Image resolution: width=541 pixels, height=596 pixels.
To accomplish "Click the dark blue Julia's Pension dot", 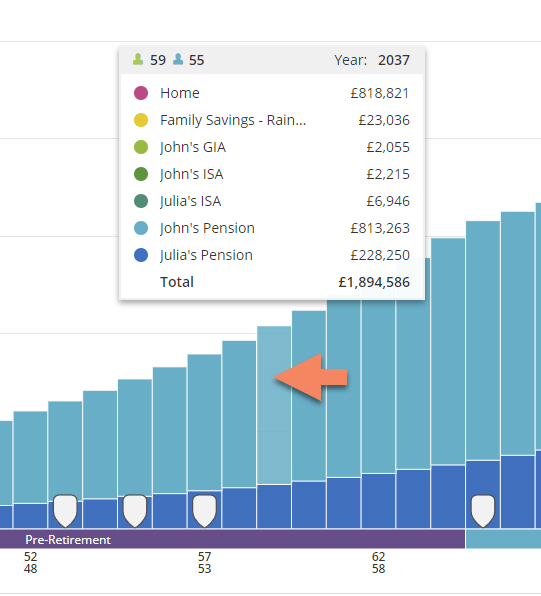I will click(x=141, y=255).
